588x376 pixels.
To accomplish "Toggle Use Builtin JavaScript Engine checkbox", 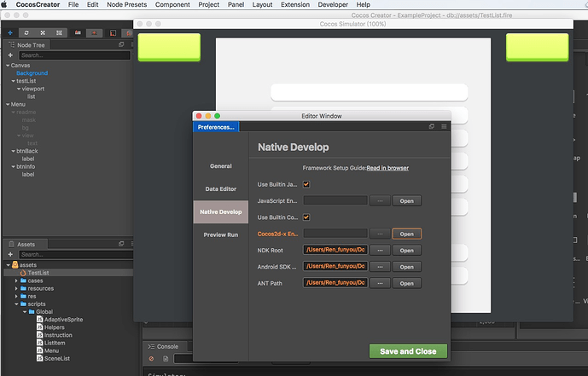I will (x=306, y=184).
